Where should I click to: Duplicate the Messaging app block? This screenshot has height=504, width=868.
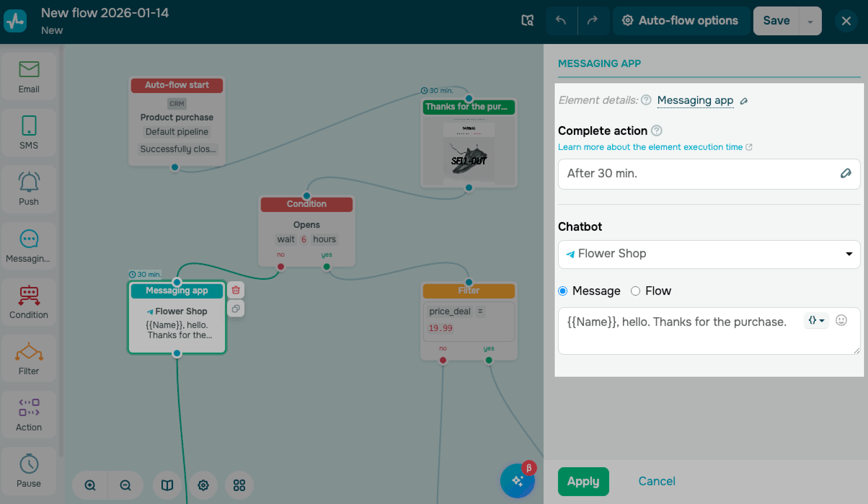[236, 309]
